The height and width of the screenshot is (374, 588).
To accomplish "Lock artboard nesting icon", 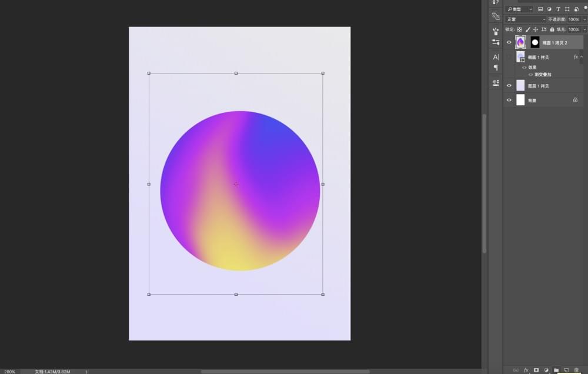I will coord(544,29).
